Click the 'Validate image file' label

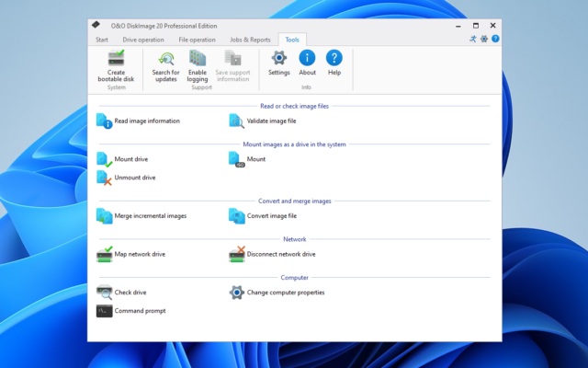click(272, 121)
